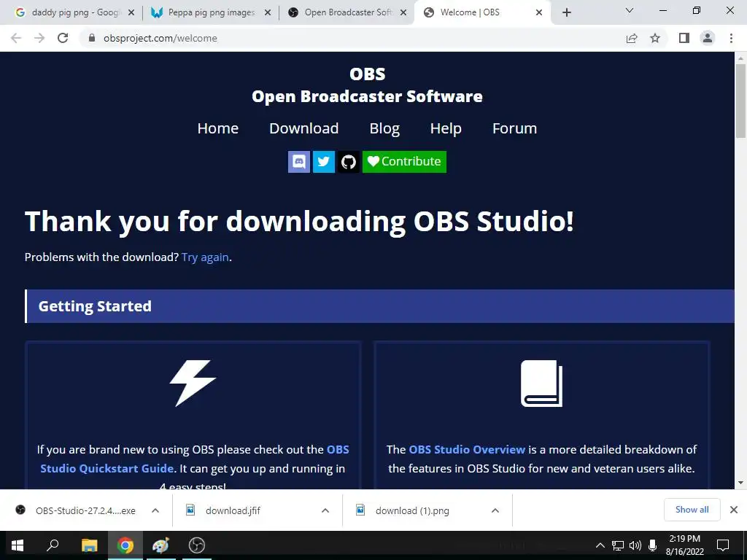This screenshot has width=747, height=560.
Task: Open the Discord icon link
Action: coord(298,162)
